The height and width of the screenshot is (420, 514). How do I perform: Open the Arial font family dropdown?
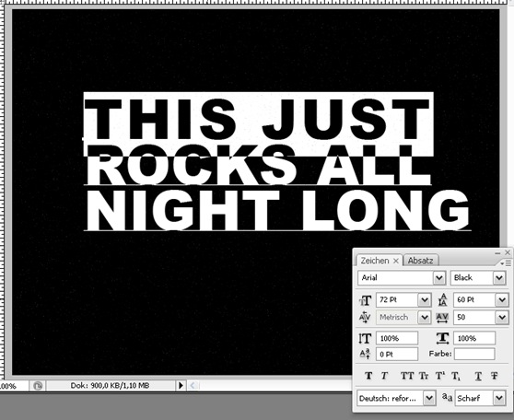tap(439, 278)
